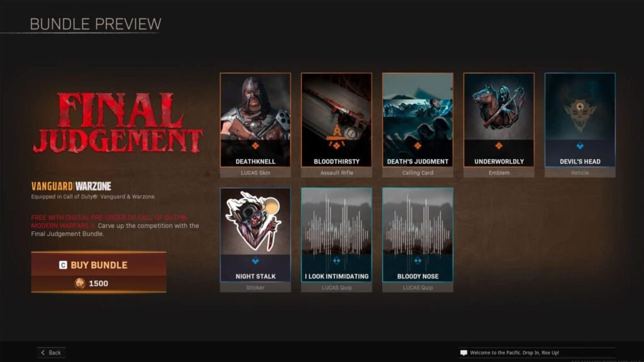Click the Bundle Preview header
This screenshot has width=644, height=362.
96,25
